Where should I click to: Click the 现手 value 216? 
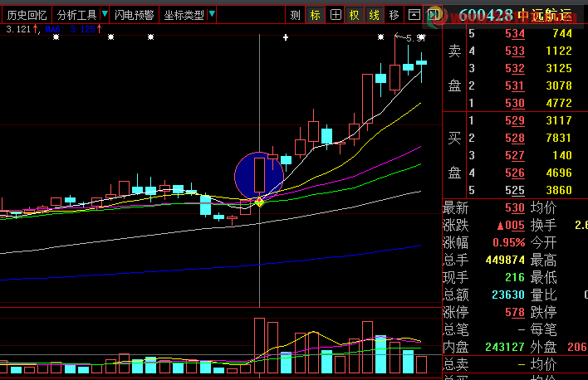tap(515, 278)
